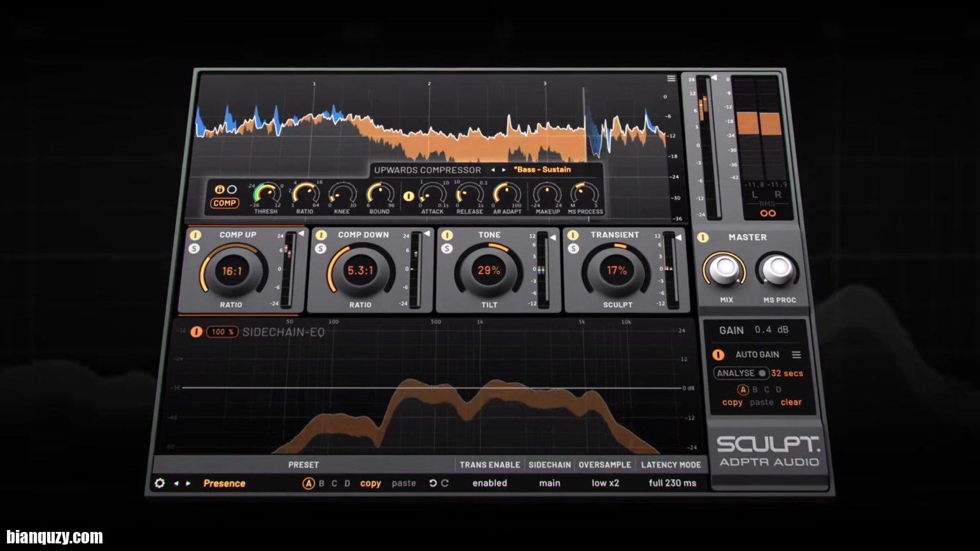Click the compressor RATIO small knob
Viewport: 980px width, 551px height.
305,193
